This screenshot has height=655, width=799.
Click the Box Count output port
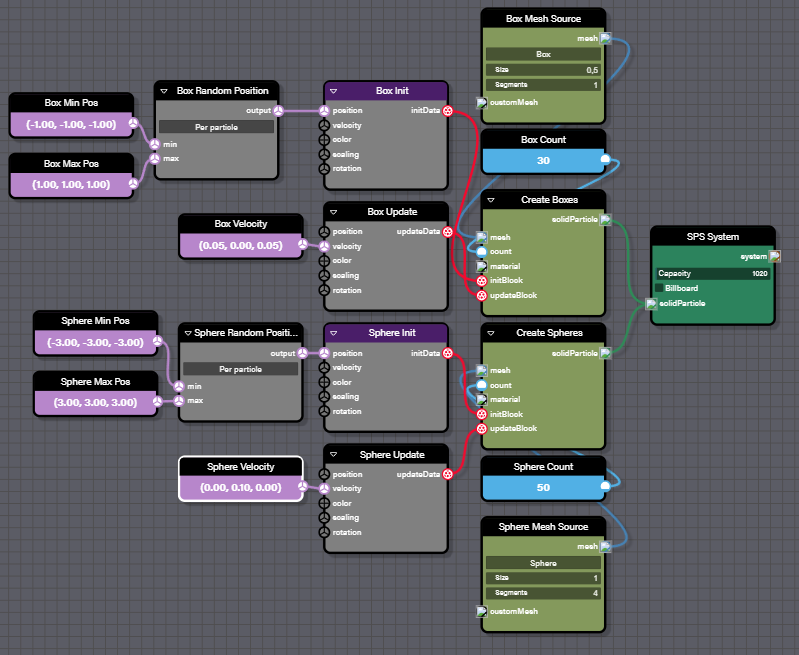coord(605,160)
